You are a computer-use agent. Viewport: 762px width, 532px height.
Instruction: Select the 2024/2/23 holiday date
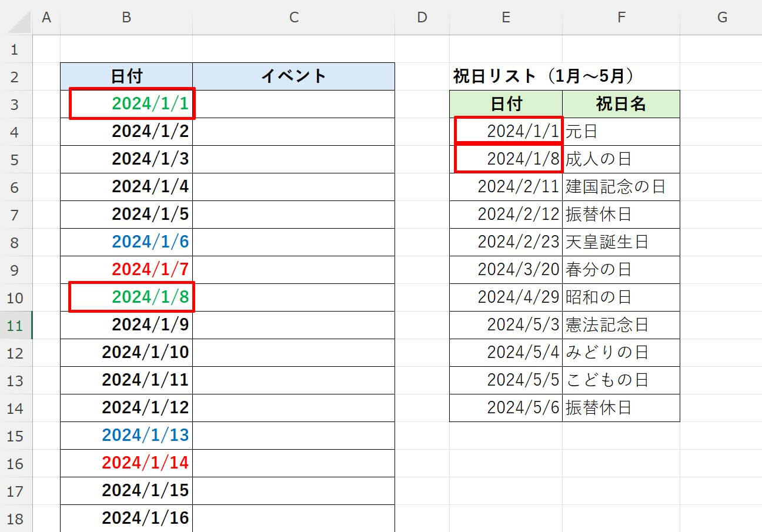(506, 242)
